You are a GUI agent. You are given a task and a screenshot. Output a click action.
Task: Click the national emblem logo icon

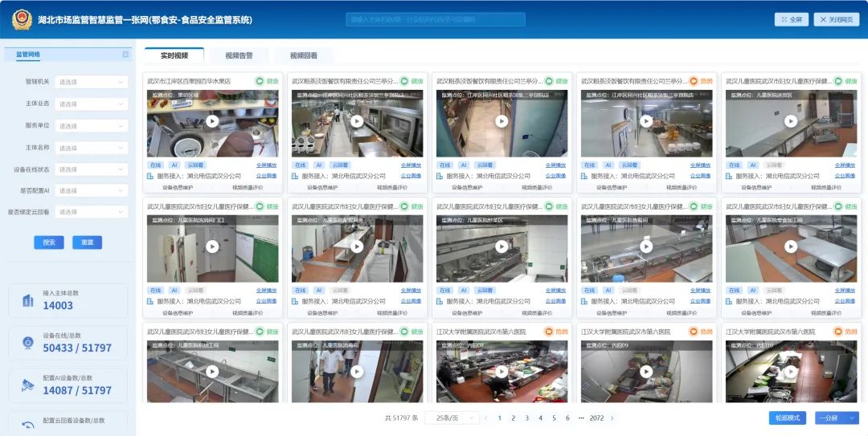[23, 20]
